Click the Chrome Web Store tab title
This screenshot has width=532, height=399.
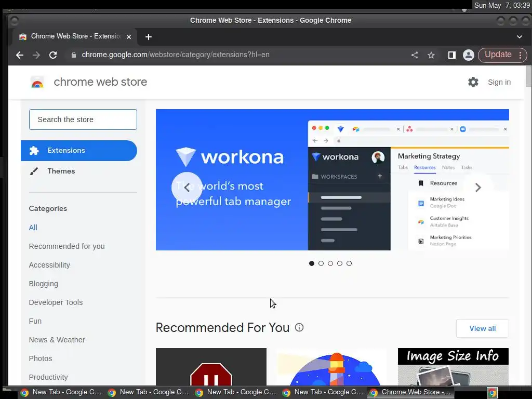click(76, 36)
